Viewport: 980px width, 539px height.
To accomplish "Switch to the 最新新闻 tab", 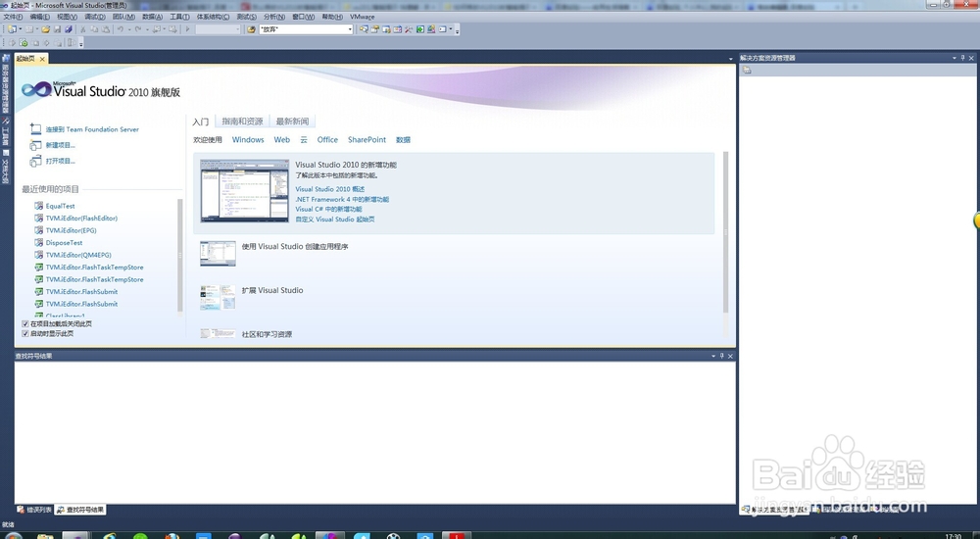I will tap(292, 122).
